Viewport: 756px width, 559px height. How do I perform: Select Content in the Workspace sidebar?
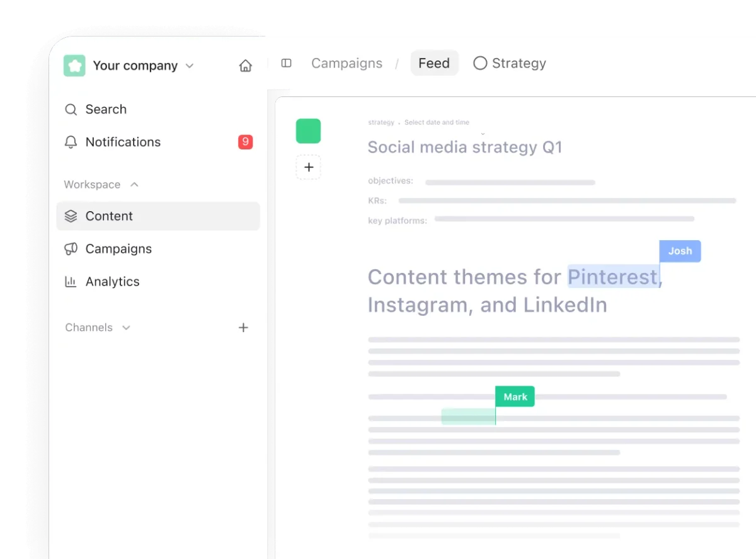tap(109, 216)
